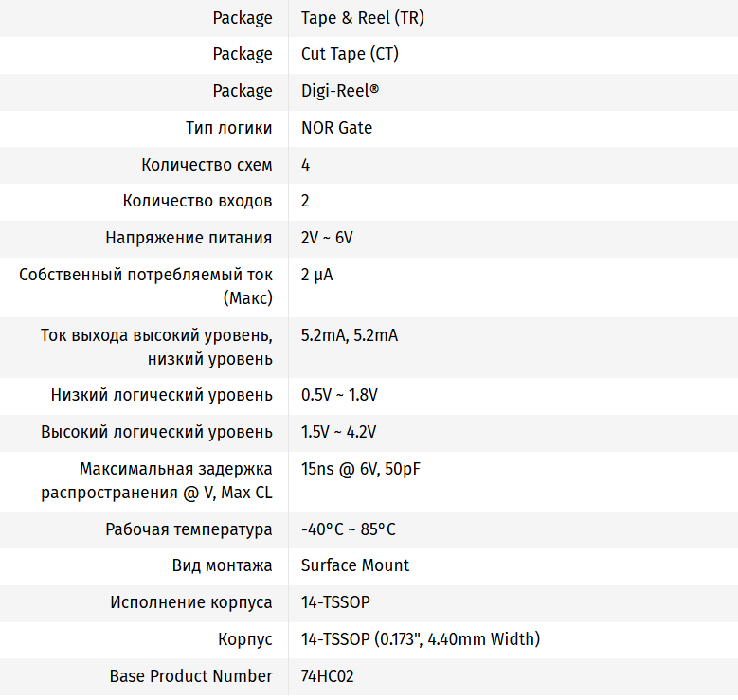The width and height of the screenshot is (738, 700).
Task: Select the "-40°C ~ 85°C" temperature value
Action: pos(348,529)
